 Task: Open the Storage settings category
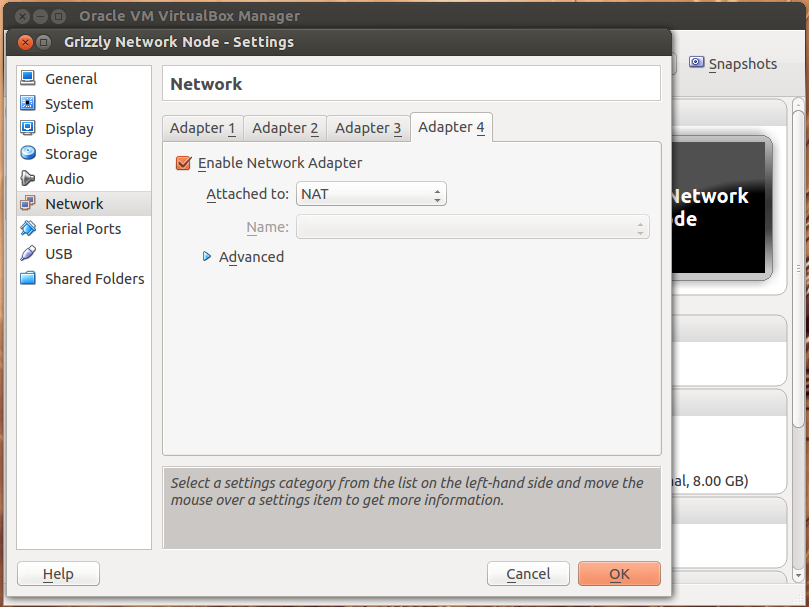click(x=84, y=154)
